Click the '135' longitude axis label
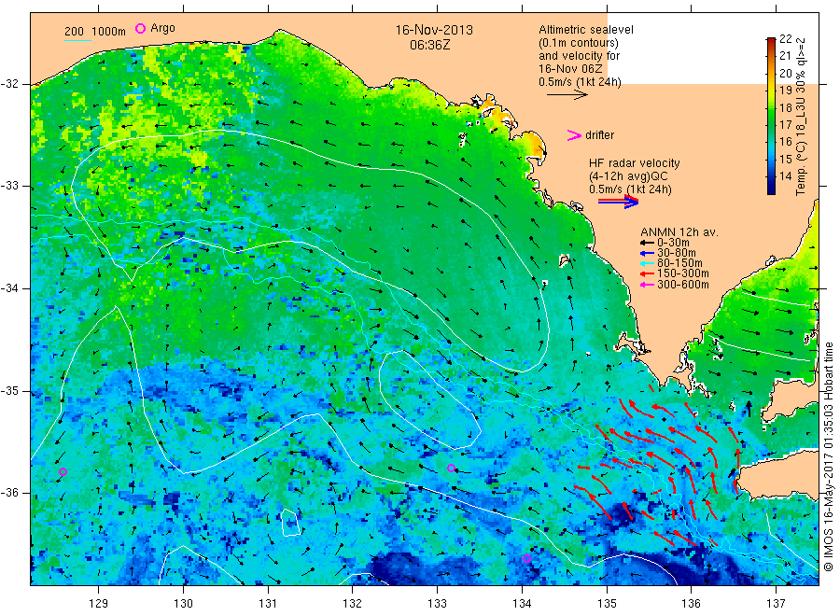The image size is (840, 616). [607, 604]
